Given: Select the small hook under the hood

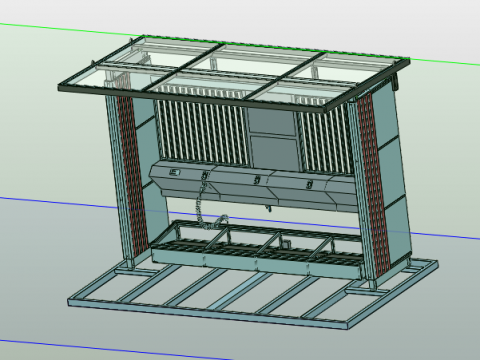Looking at the screenshot, I should point(268,209).
